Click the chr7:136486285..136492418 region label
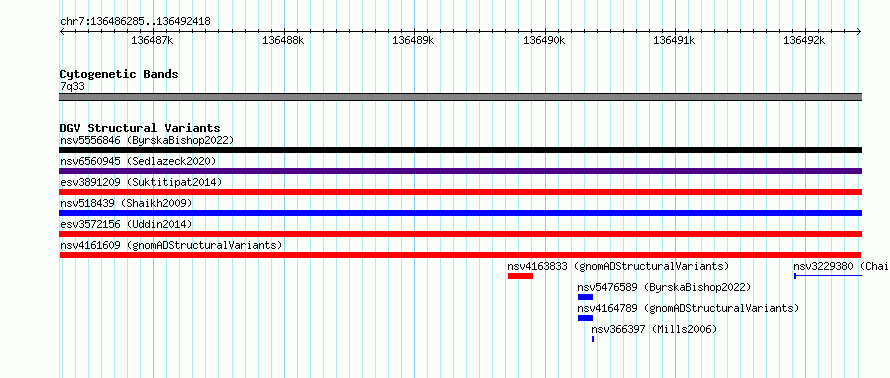 (x=135, y=22)
